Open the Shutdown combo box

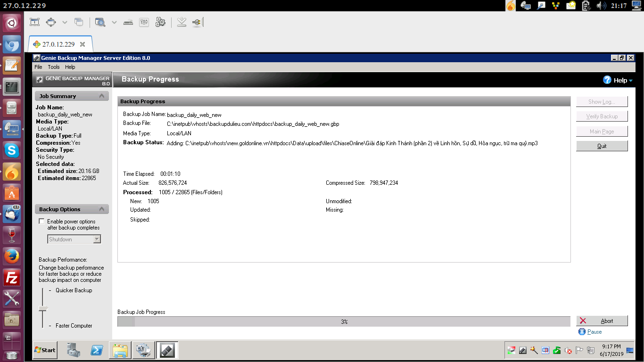74,239
